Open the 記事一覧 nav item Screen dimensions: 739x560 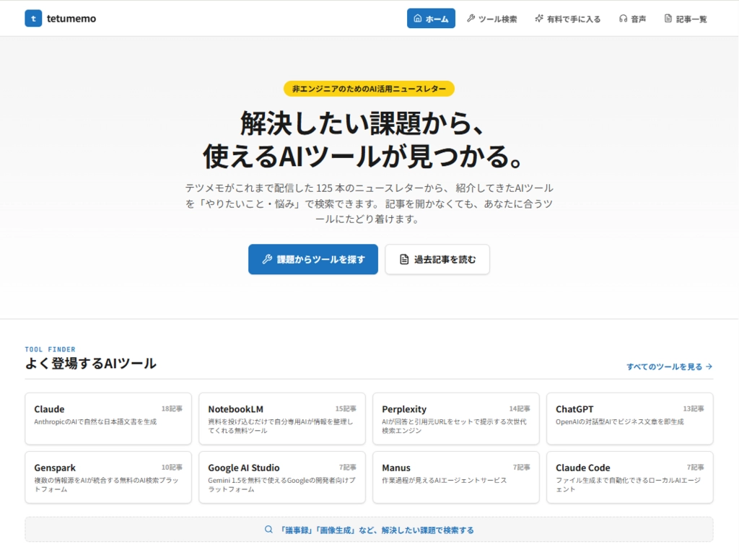click(686, 19)
